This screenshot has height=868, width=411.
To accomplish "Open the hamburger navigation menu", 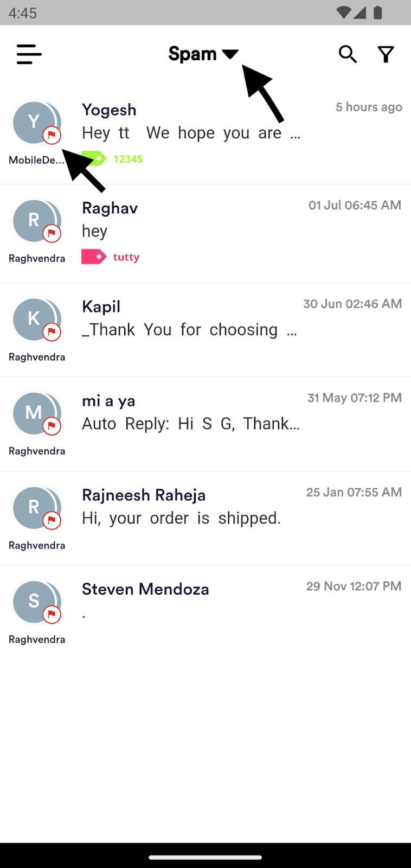I will (x=29, y=54).
